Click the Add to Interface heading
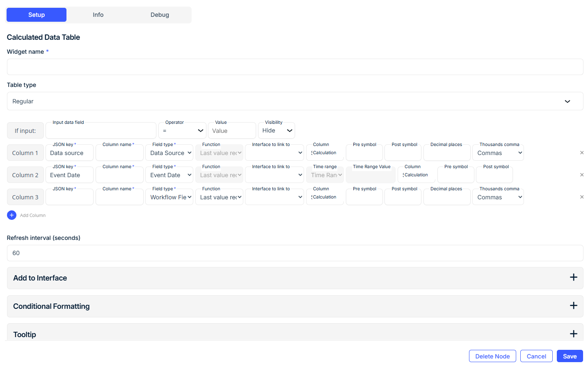 coord(40,278)
